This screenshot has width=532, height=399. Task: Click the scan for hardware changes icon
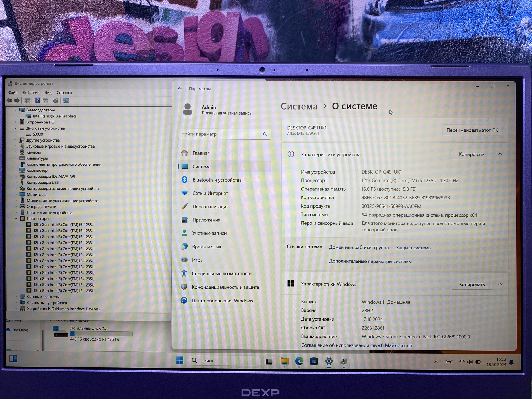66,101
